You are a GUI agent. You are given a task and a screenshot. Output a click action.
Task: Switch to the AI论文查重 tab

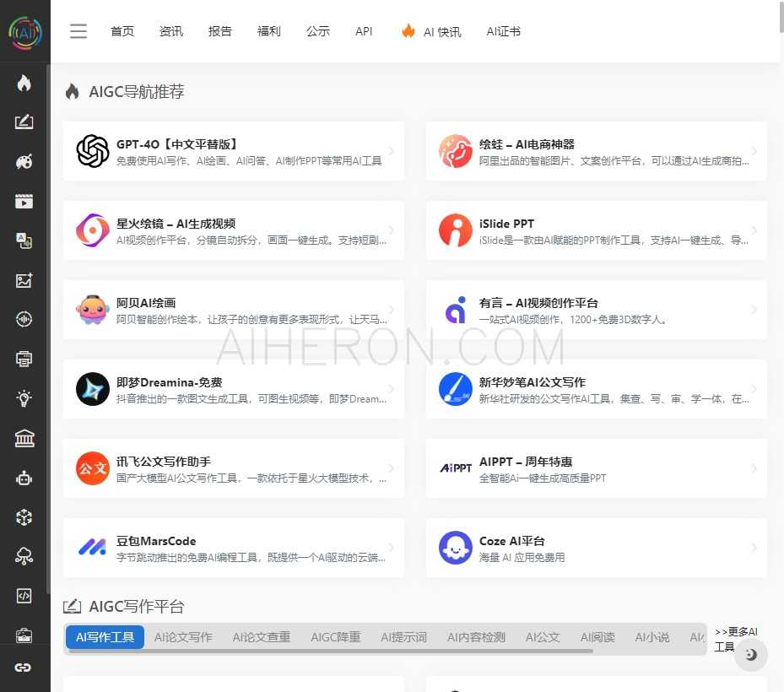click(262, 637)
